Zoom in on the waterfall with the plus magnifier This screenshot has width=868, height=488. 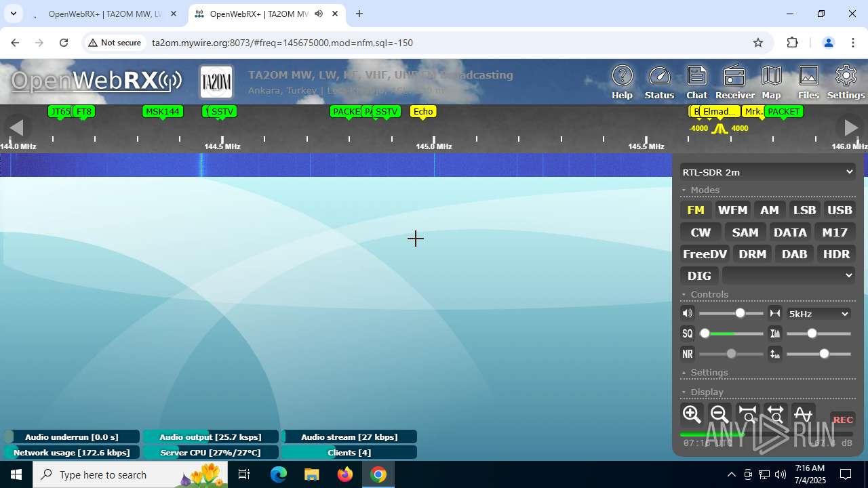point(692,414)
